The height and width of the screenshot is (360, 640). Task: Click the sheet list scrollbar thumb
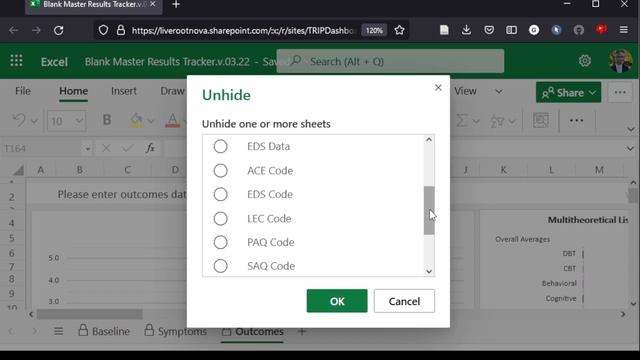coord(429,210)
